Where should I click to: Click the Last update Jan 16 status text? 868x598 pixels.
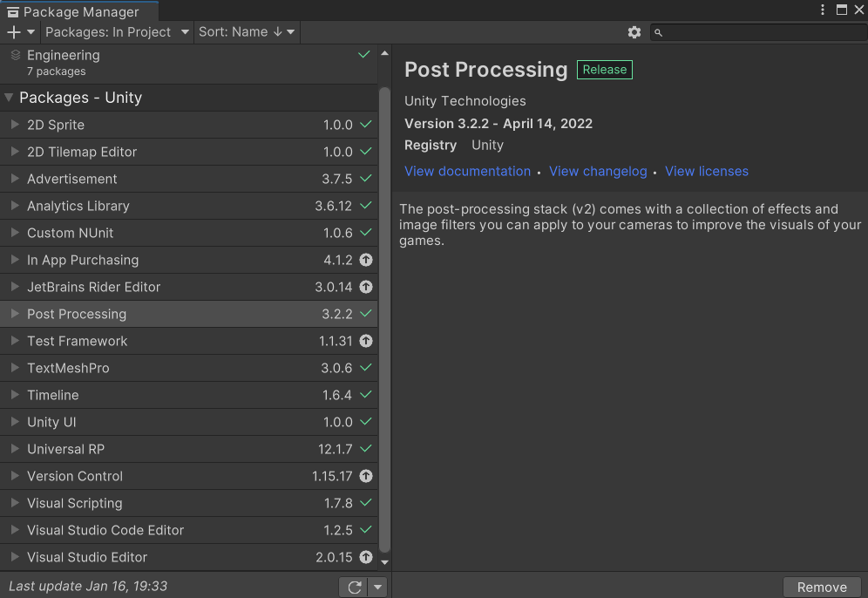coord(88,587)
